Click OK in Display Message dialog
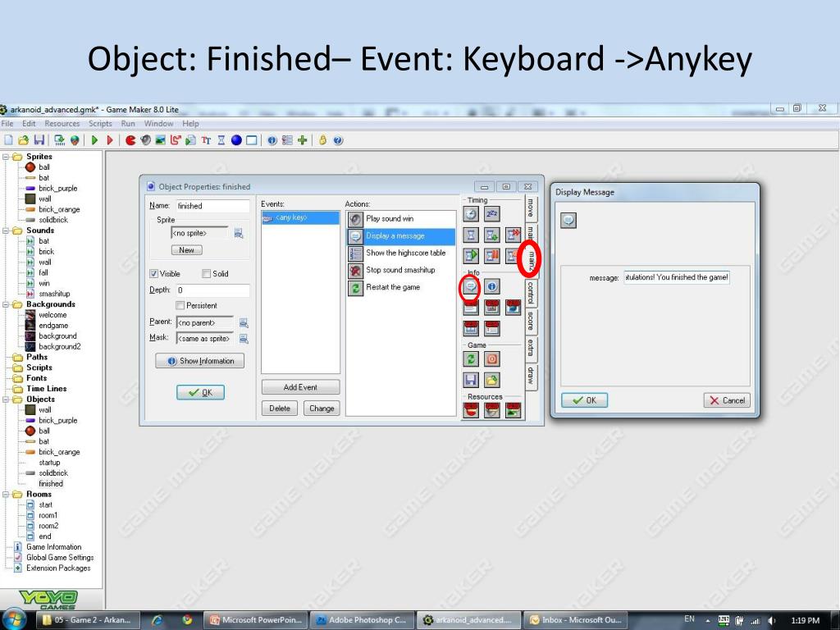840x630 pixels. (584, 400)
